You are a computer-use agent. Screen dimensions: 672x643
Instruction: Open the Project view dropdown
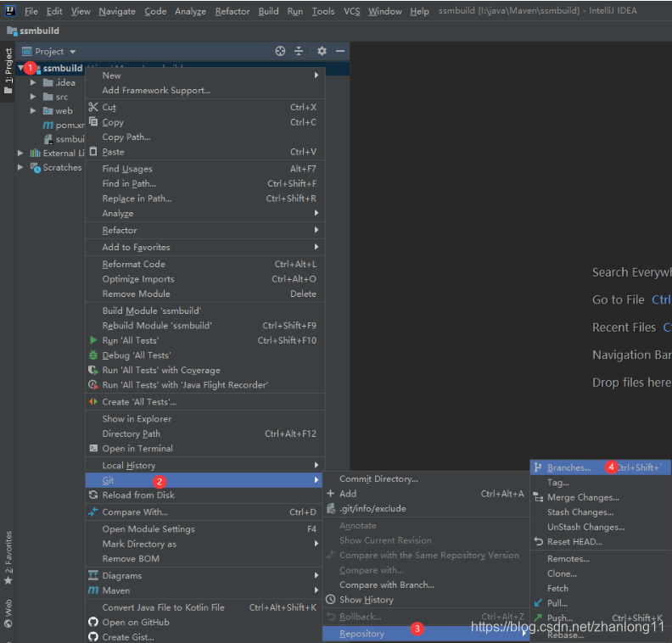click(x=73, y=52)
